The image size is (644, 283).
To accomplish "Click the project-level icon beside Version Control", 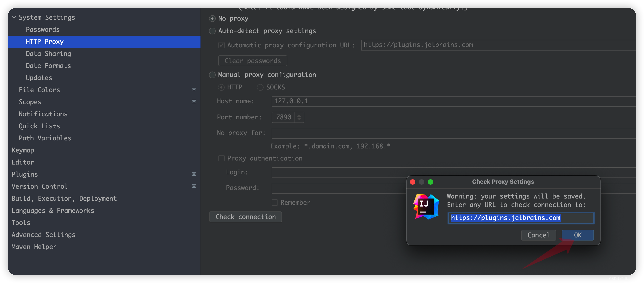I will (194, 186).
